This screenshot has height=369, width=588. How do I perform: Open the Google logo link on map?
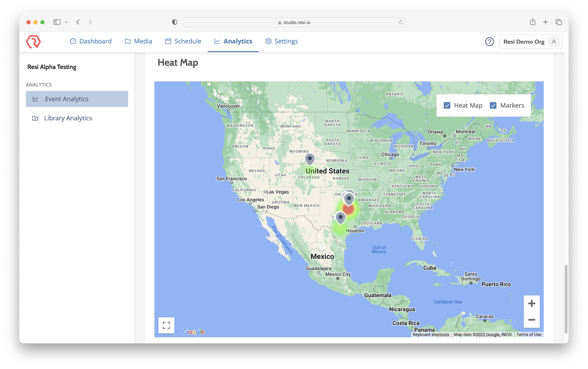point(193,332)
